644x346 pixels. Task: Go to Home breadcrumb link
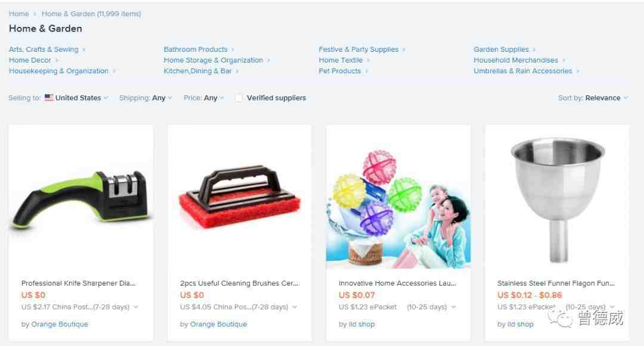(x=19, y=14)
